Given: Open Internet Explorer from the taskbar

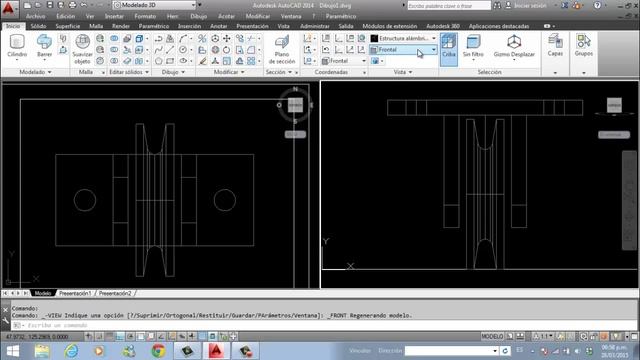Looking at the screenshot, I should [71, 351].
